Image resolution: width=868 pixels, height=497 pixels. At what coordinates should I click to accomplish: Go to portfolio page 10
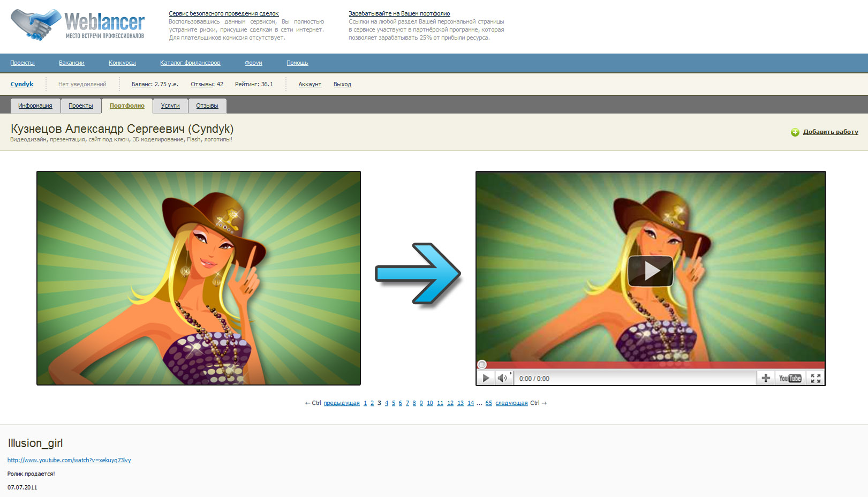point(430,403)
